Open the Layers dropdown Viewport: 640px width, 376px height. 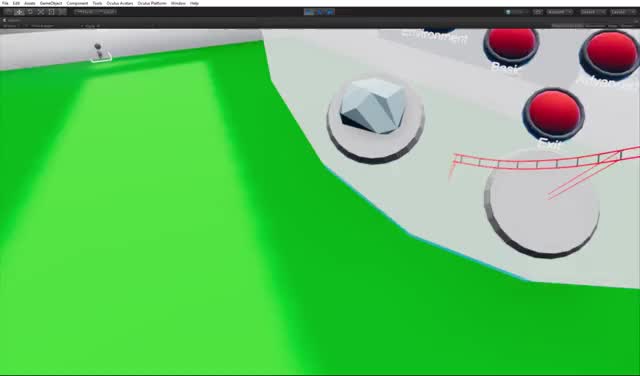[x=593, y=12]
